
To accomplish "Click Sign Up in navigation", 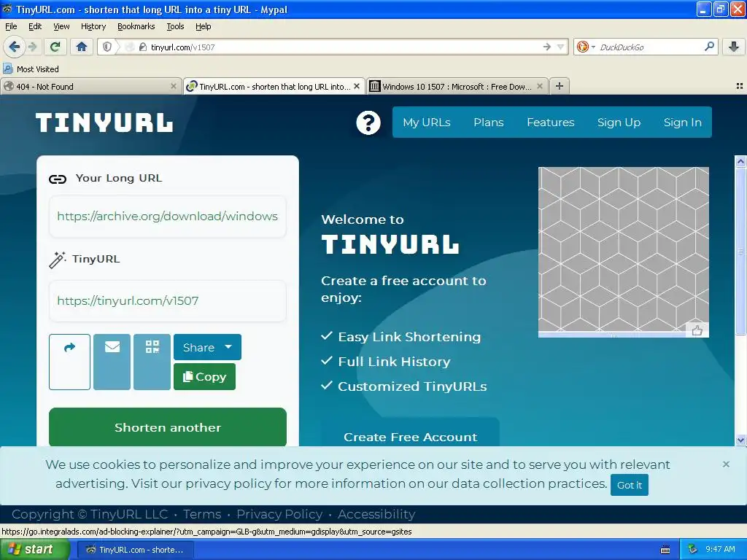I will [x=619, y=122].
